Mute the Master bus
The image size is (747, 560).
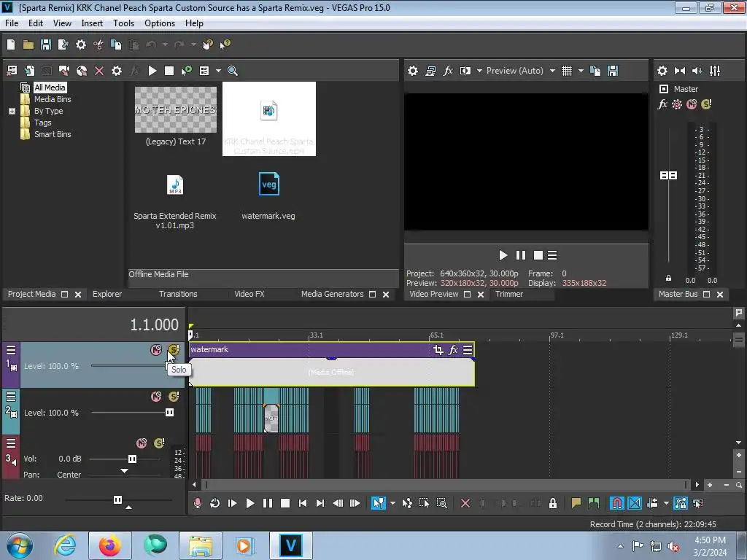pos(692,104)
